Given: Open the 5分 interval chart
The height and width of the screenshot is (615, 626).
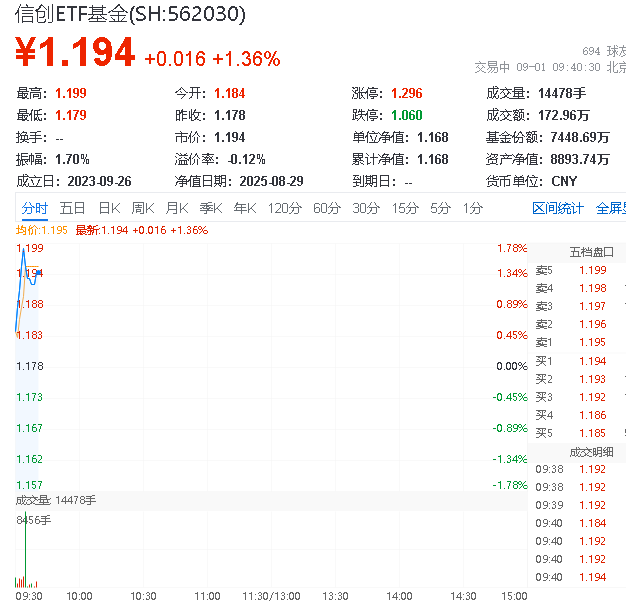Looking at the screenshot, I should 440,208.
